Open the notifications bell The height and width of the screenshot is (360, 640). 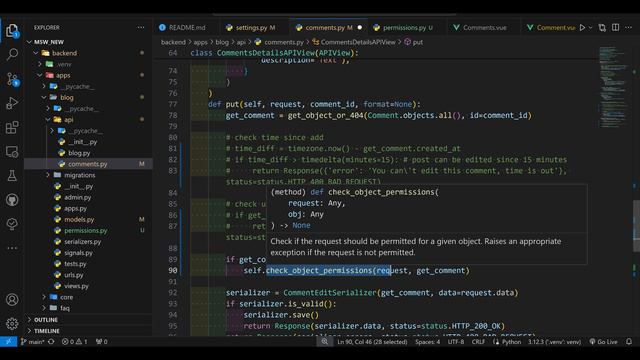tap(629, 342)
